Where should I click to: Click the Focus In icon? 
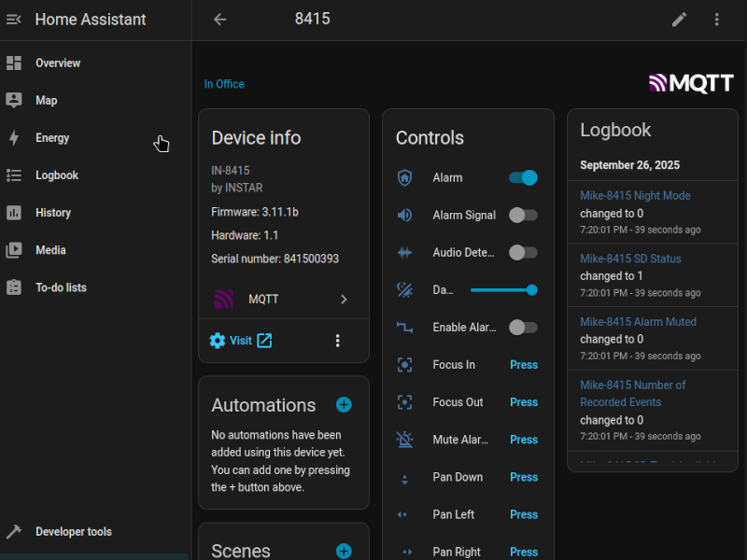(404, 365)
